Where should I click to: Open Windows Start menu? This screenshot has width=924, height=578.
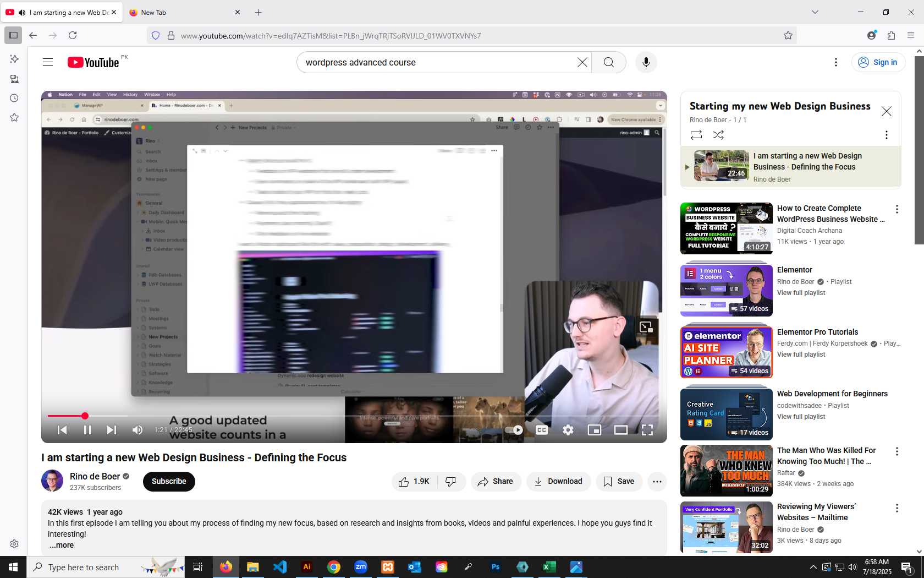pos(13,567)
